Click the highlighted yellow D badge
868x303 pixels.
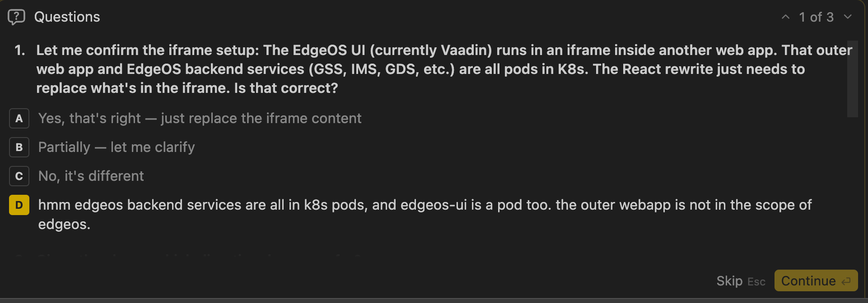click(x=19, y=205)
